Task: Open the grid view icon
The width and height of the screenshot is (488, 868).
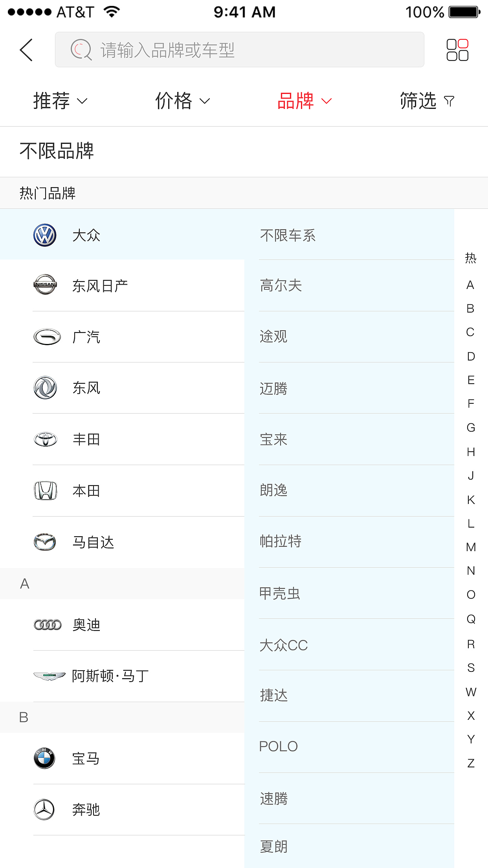Action: click(457, 50)
